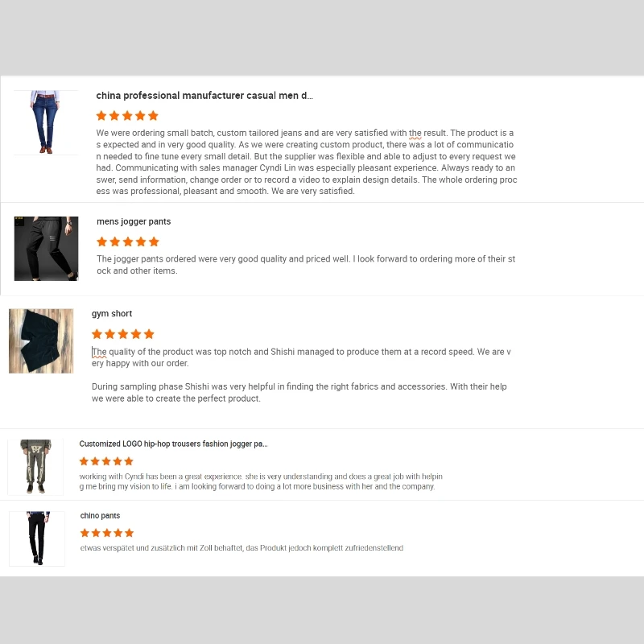Image resolution: width=644 pixels, height=644 pixels.
Task: Click the jeans review text mentioning Cyndi Lin
Action: coord(307,162)
